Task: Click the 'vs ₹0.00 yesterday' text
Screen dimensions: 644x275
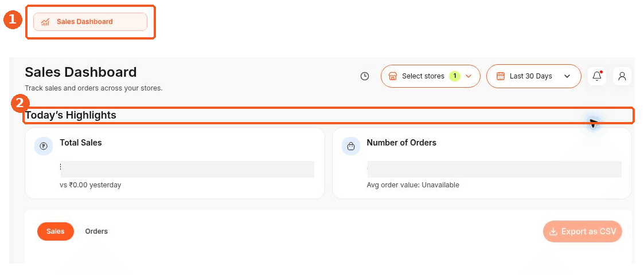Action: 91,185
